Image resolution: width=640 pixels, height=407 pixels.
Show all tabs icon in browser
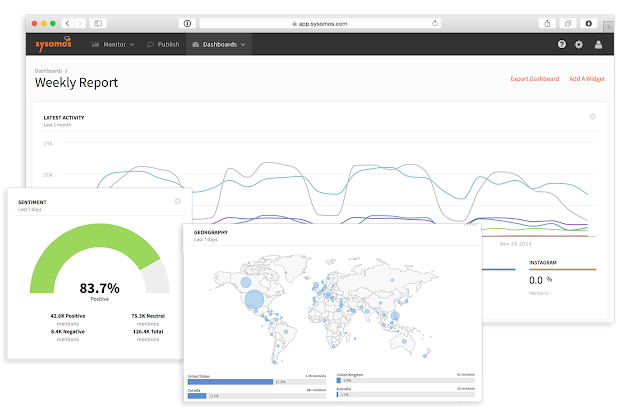(568, 23)
